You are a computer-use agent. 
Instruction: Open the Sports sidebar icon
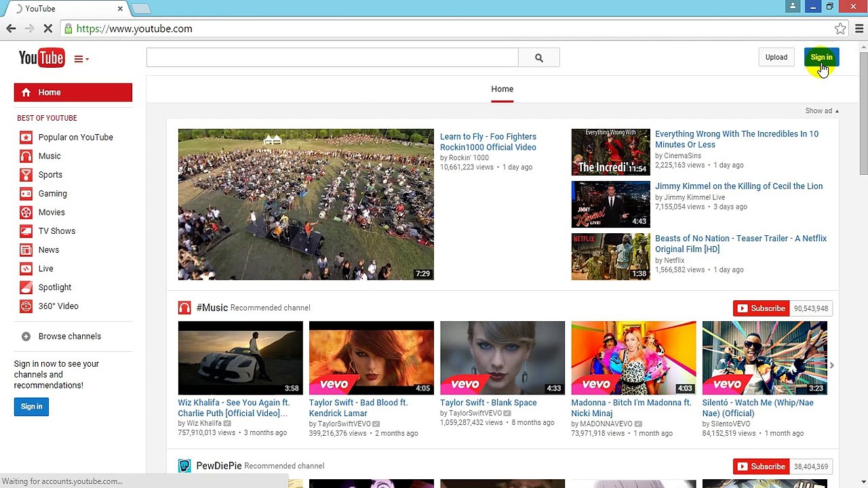pos(26,175)
